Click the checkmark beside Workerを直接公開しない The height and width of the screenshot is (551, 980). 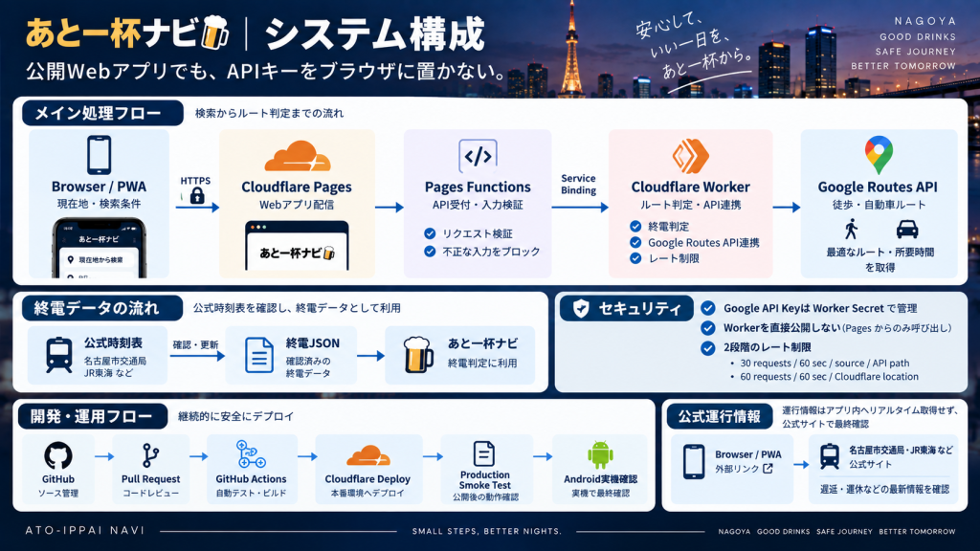707,328
